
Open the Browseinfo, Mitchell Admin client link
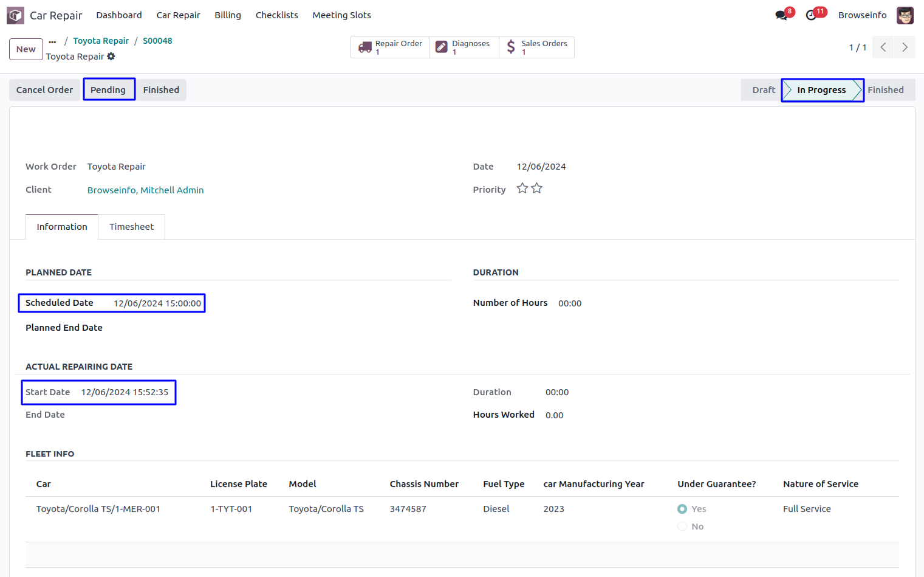tap(145, 190)
